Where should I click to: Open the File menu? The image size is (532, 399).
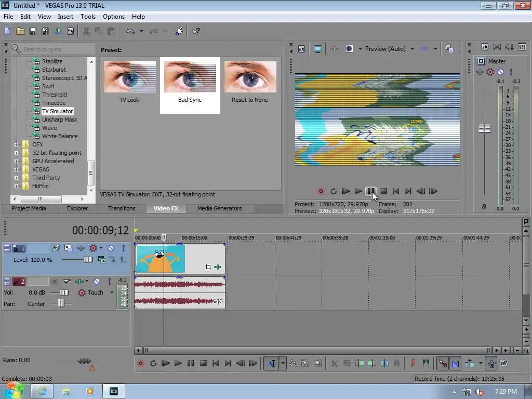8,16
